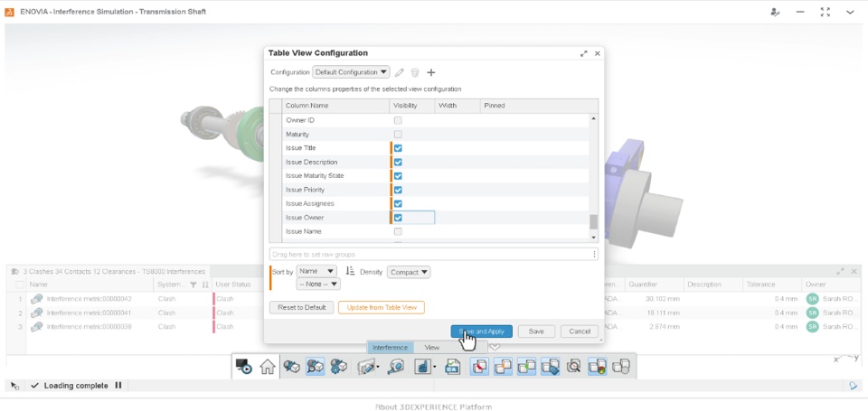This screenshot has height=411, width=868.
Task: Enable visibility for Owner ID column
Action: pyautogui.click(x=398, y=120)
